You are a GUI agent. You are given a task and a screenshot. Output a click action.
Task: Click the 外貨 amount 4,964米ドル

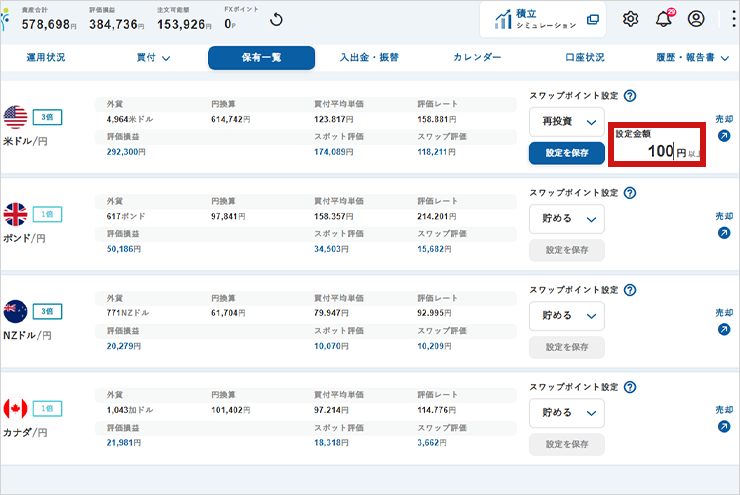pyautogui.click(x=130, y=119)
